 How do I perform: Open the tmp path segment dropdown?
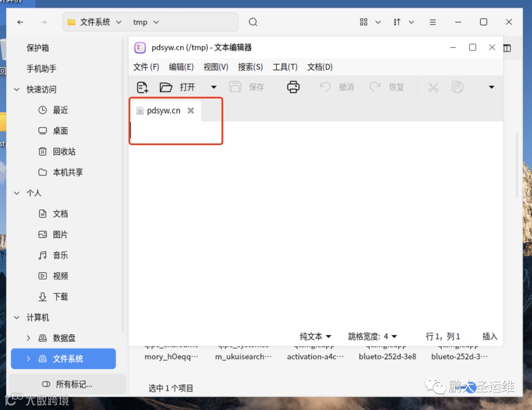tap(156, 22)
